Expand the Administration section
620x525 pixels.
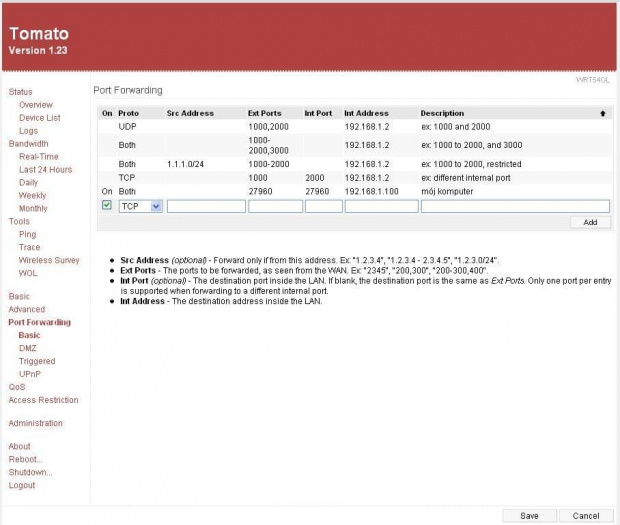pyautogui.click(x=35, y=424)
